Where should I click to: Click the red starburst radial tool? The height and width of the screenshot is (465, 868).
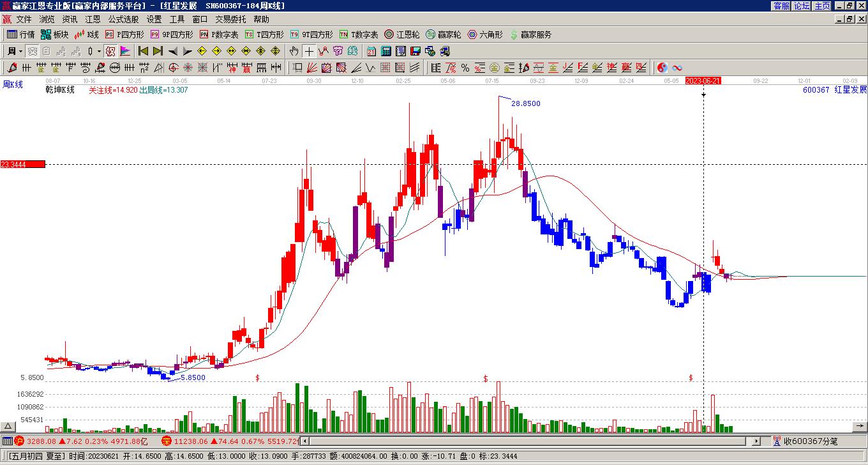coord(188,67)
